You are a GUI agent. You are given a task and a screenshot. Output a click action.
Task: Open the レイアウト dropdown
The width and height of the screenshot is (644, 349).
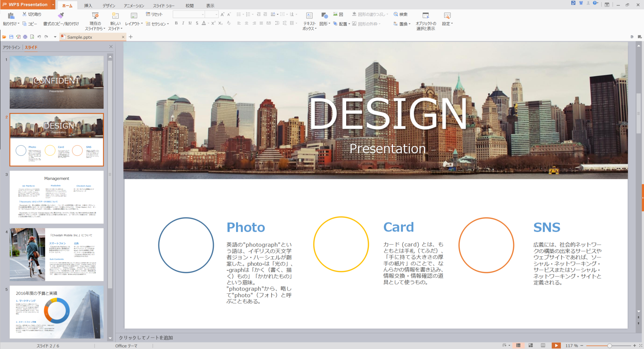(x=134, y=24)
